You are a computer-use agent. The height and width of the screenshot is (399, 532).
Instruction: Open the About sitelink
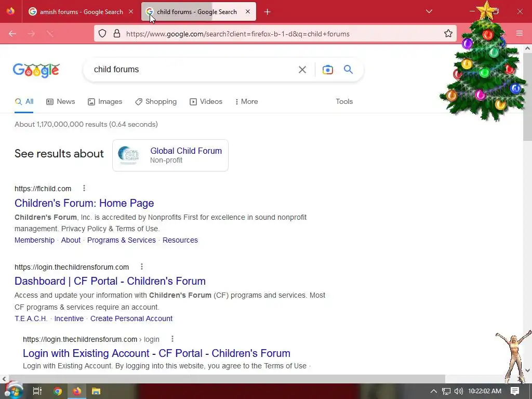(x=71, y=240)
